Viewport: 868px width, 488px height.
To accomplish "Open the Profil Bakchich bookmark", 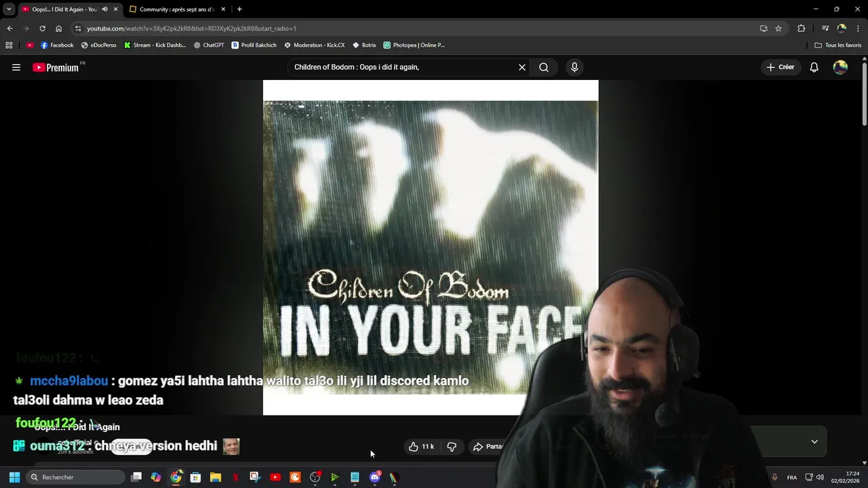I will pyautogui.click(x=254, y=45).
